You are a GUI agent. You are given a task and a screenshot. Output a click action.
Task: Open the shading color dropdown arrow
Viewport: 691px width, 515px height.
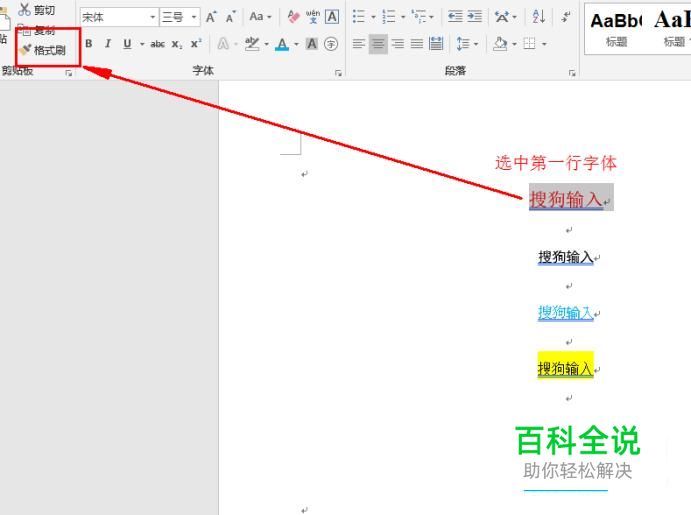pos(514,44)
